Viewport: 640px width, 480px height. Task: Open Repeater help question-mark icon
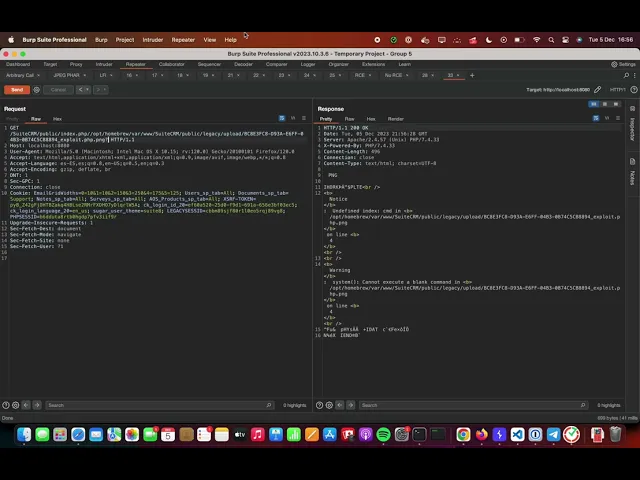(633, 90)
